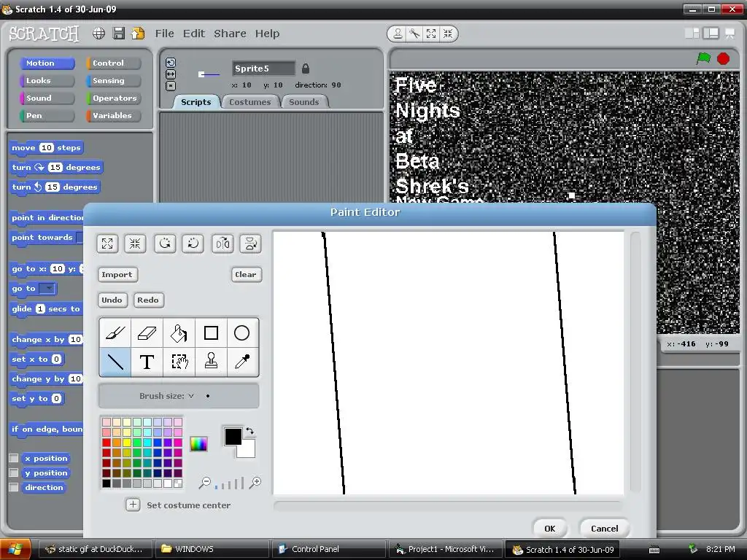Click the Share project icon in toolbar
The width and height of the screenshot is (747, 560).
coord(138,34)
